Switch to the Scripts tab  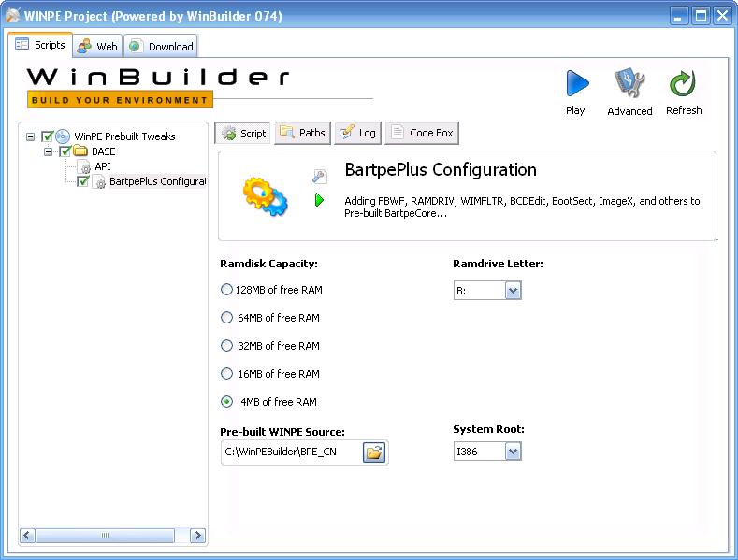(x=40, y=45)
